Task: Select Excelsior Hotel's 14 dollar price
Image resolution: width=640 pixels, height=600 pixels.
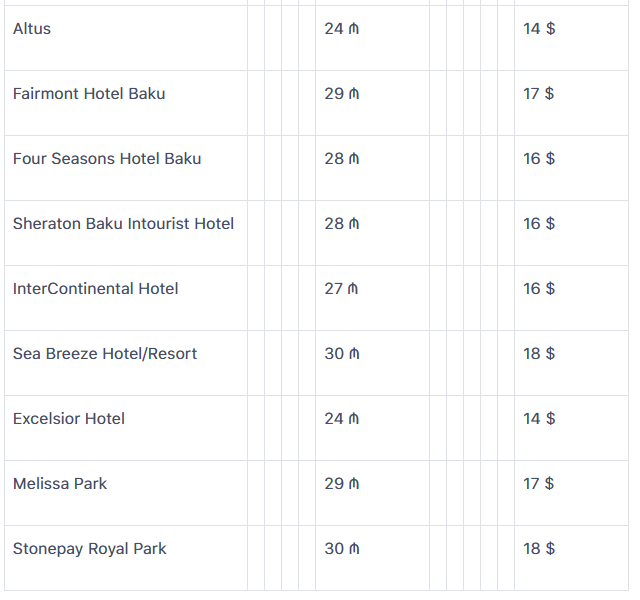Action: [x=539, y=419]
